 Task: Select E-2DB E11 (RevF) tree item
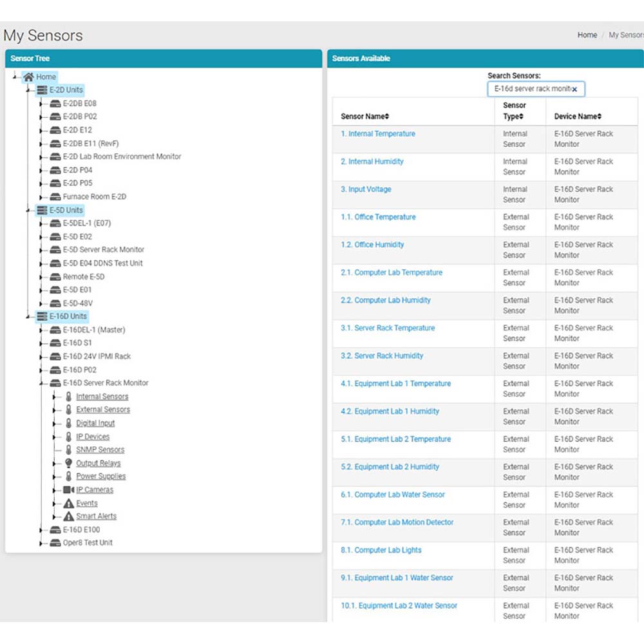90,144
